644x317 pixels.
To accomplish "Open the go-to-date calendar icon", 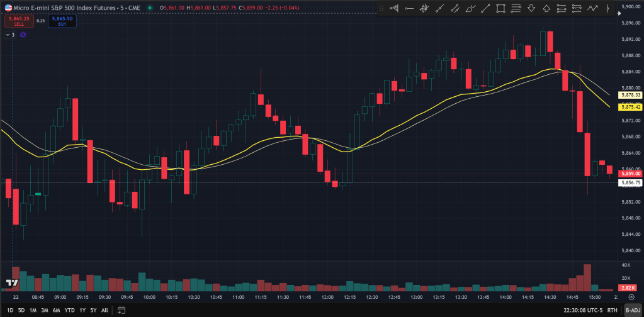I will 121,310.
